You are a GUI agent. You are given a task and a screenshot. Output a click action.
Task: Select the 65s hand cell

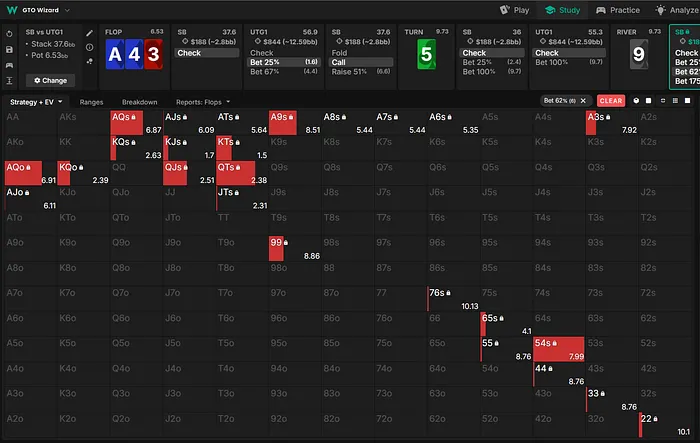click(506, 324)
